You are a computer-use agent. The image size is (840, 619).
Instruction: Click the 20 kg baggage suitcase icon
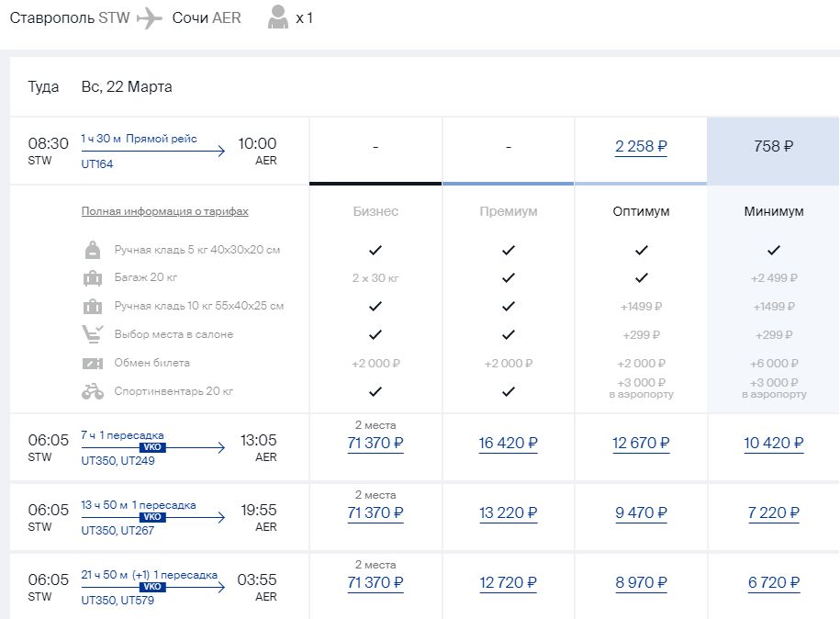coord(93,278)
